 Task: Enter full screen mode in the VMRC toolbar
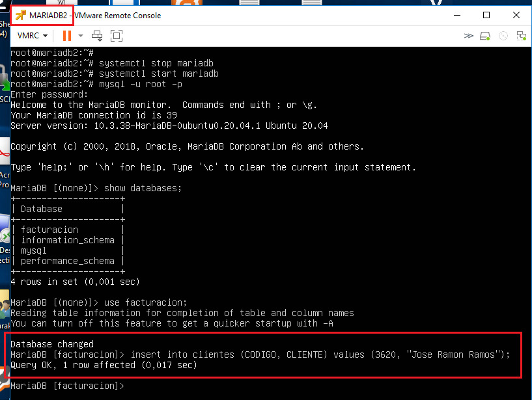(x=117, y=35)
